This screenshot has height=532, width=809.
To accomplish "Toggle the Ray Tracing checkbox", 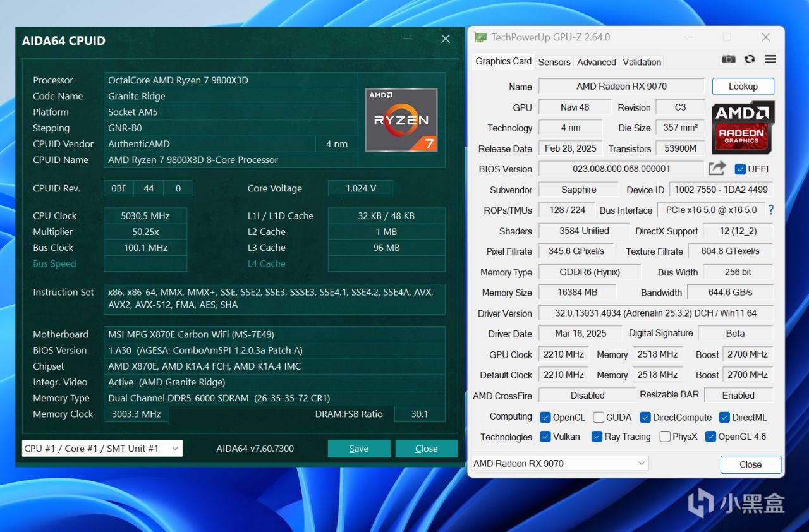I will pyautogui.click(x=597, y=437).
